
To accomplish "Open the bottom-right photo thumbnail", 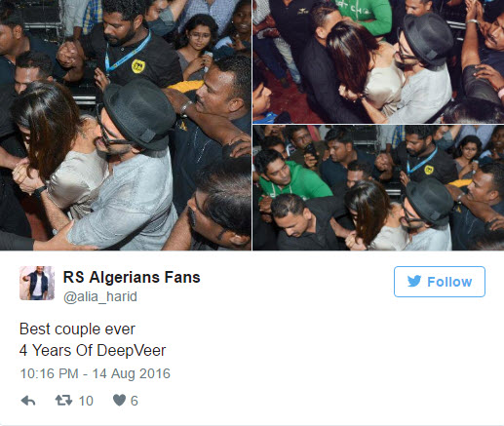I will point(378,188).
